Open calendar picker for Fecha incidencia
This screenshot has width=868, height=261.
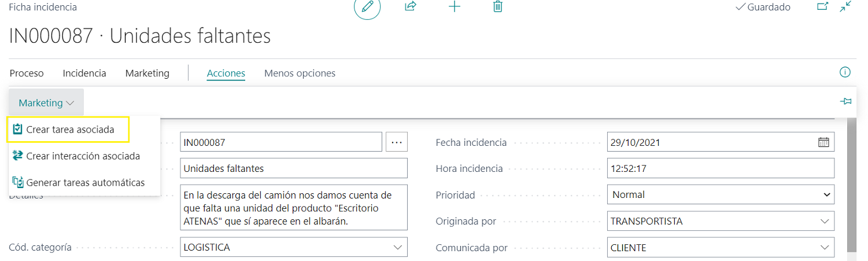click(x=823, y=142)
